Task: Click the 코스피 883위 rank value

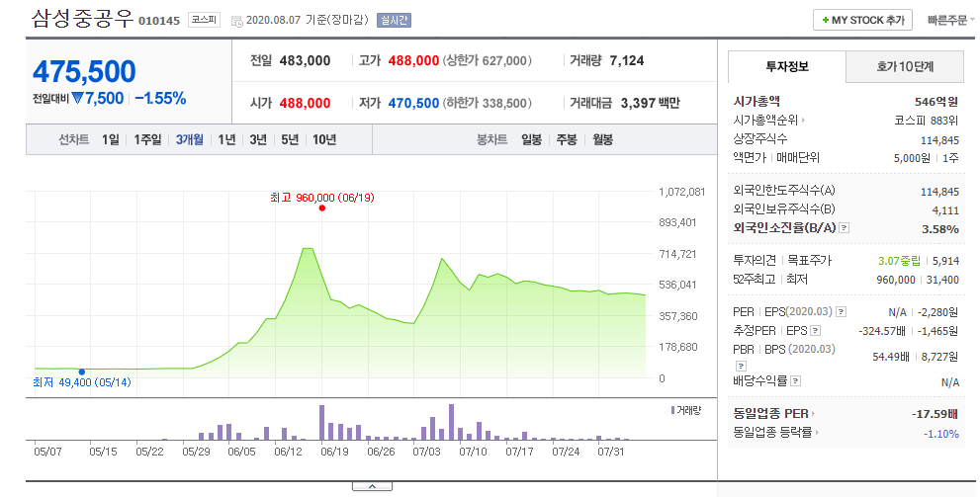Action: 927,121
